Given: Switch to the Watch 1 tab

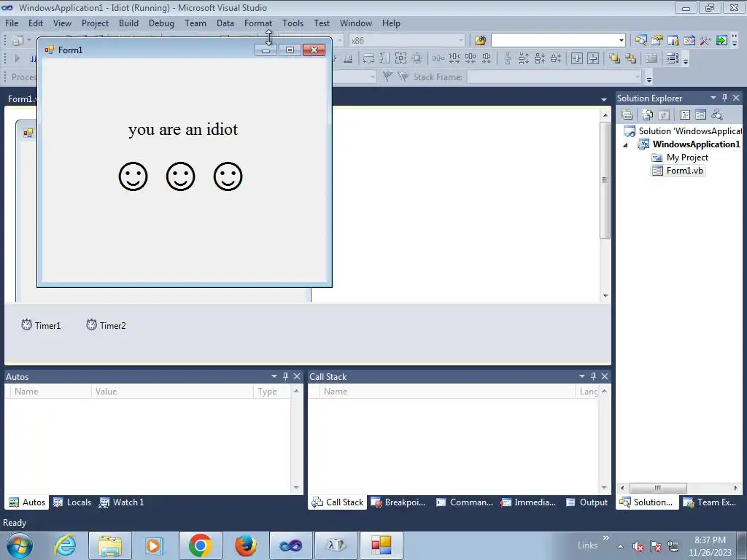Looking at the screenshot, I should tap(122, 502).
